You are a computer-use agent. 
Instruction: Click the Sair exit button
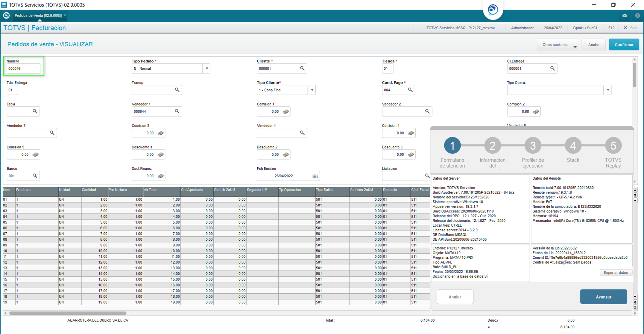[x=630, y=28]
